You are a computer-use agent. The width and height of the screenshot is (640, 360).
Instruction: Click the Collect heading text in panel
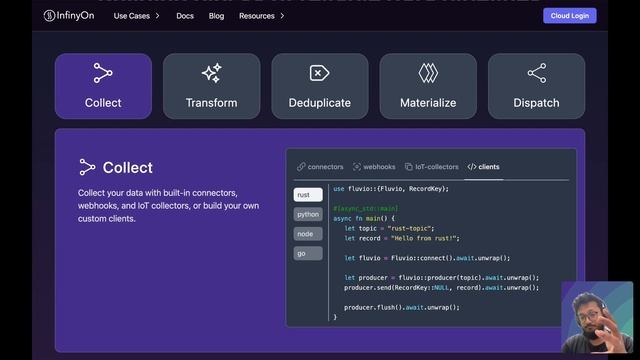(128, 168)
